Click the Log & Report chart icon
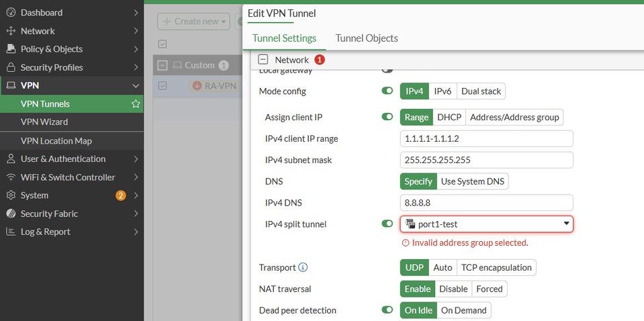 coord(10,232)
